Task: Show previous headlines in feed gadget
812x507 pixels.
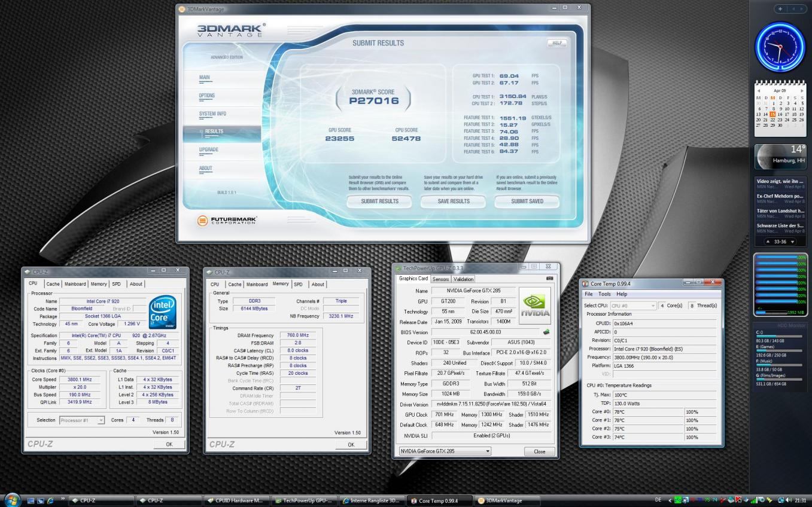Action: coord(769,242)
